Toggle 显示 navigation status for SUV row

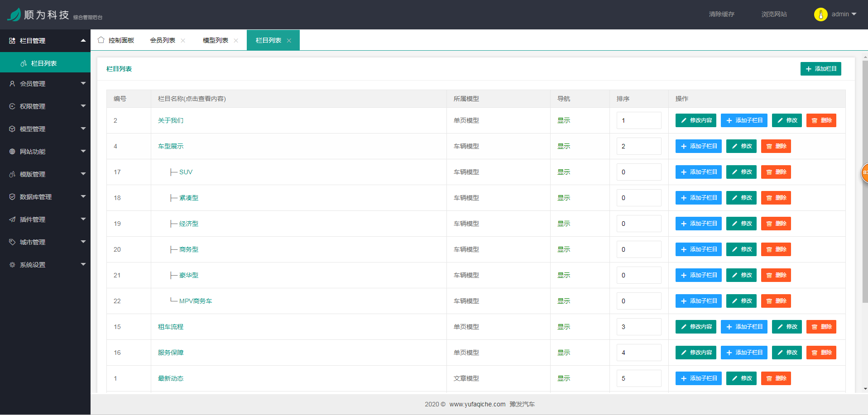(563, 172)
